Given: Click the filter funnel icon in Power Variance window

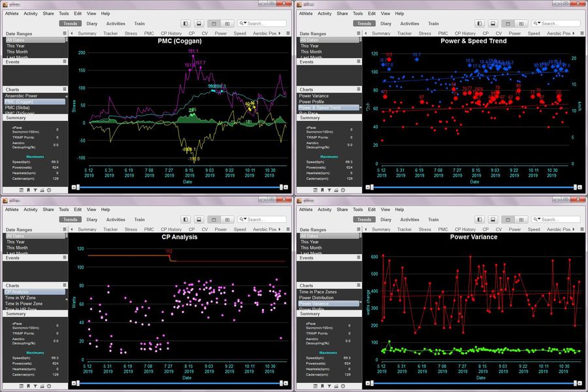Looking at the screenshot, I should tap(329, 386).
